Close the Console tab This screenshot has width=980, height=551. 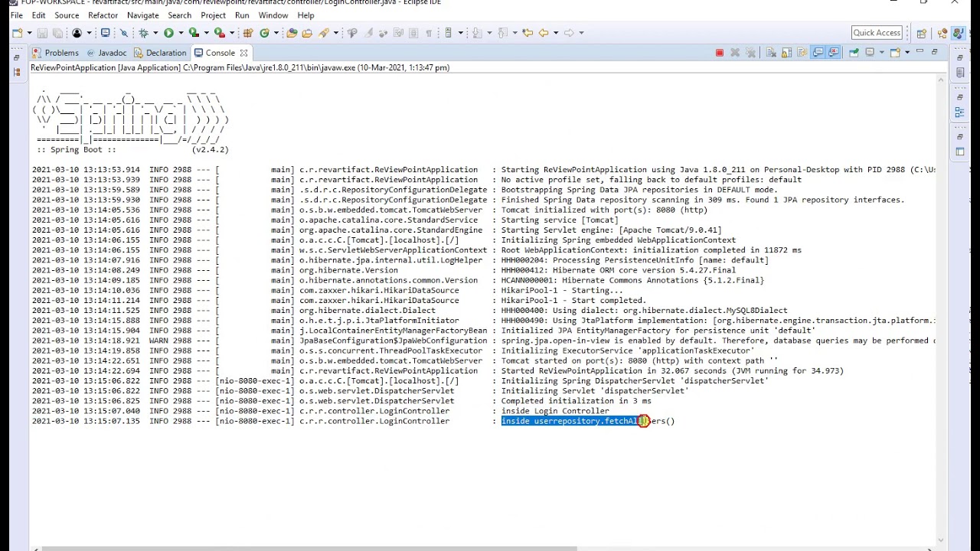coord(243,53)
